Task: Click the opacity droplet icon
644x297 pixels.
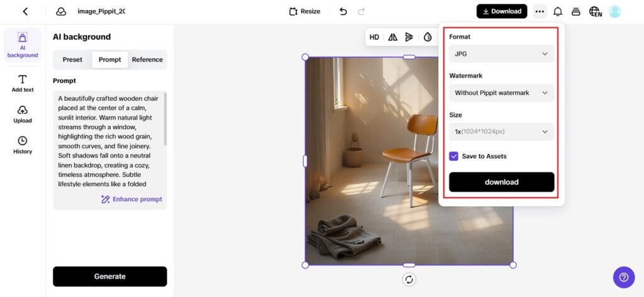Action: click(428, 37)
